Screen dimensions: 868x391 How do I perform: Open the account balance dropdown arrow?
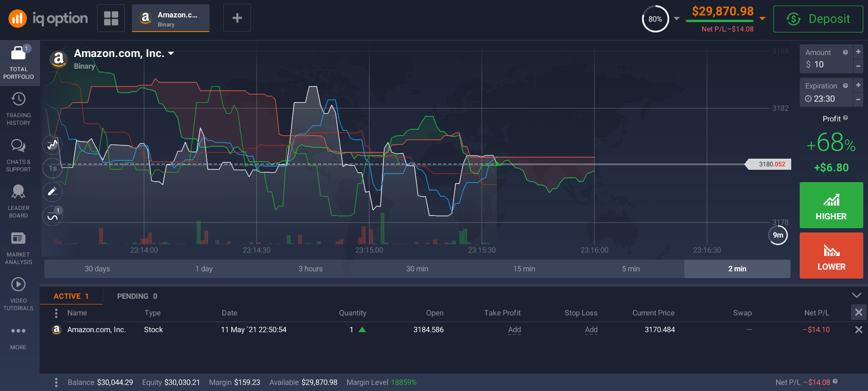[763, 19]
